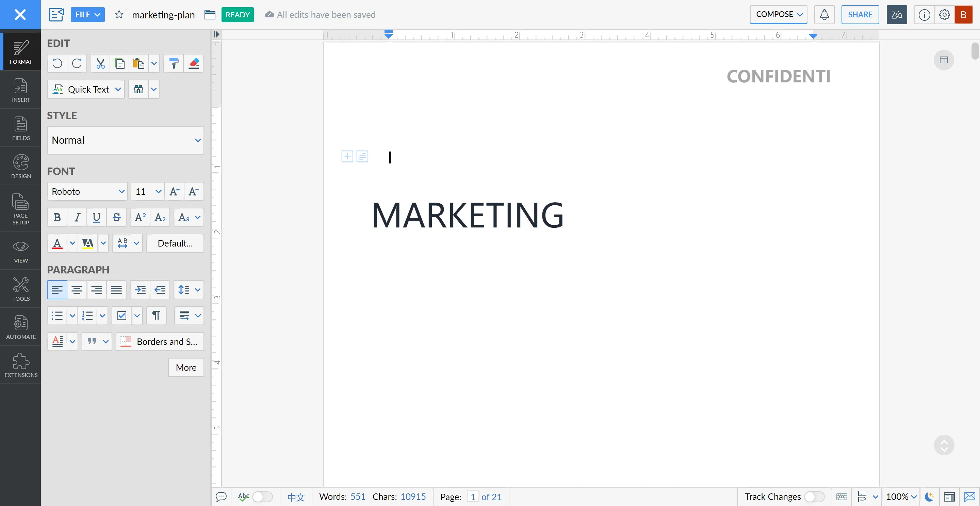Image resolution: width=980 pixels, height=506 pixels.
Task: Click the superscript formatting icon
Action: pos(140,217)
